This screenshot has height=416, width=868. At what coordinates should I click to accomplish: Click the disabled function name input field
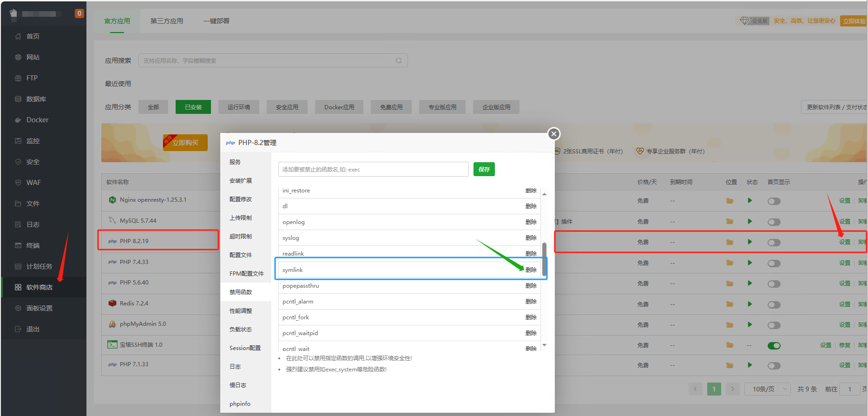coord(374,169)
